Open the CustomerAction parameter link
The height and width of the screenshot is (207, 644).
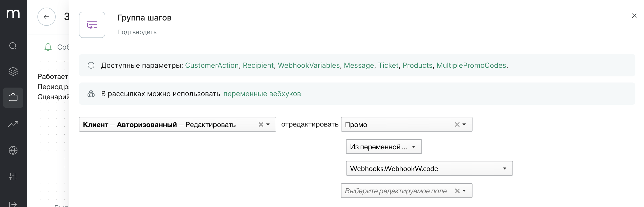point(212,65)
